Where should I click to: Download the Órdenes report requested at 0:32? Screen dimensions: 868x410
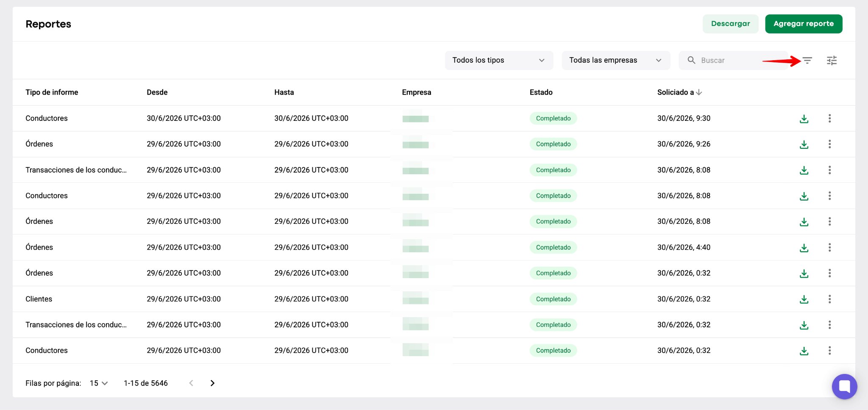point(804,273)
